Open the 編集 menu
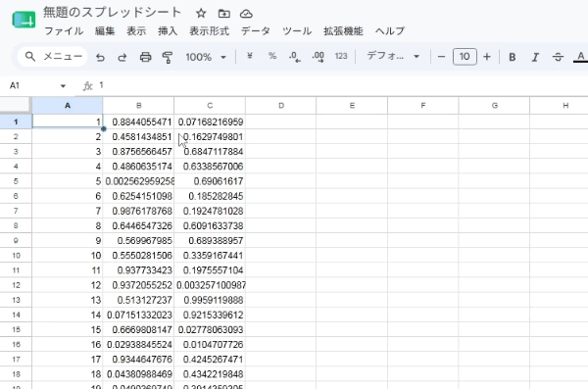 pyautogui.click(x=105, y=30)
